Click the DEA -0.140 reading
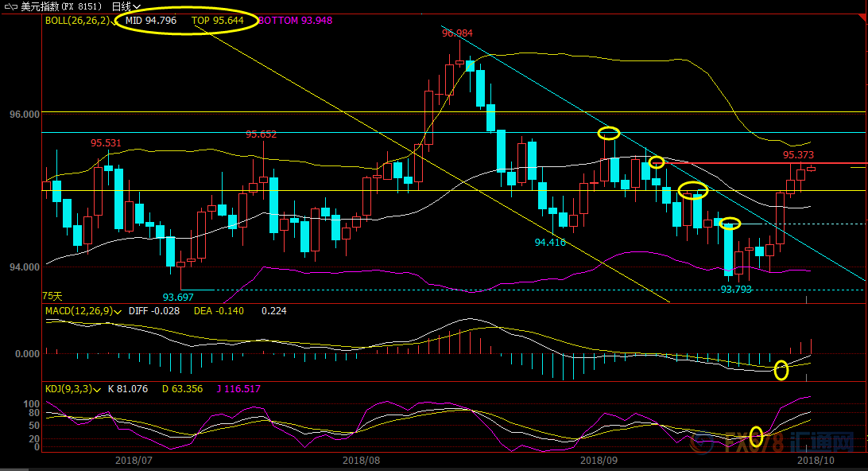Image resolution: width=868 pixels, height=471 pixels. pos(219,311)
